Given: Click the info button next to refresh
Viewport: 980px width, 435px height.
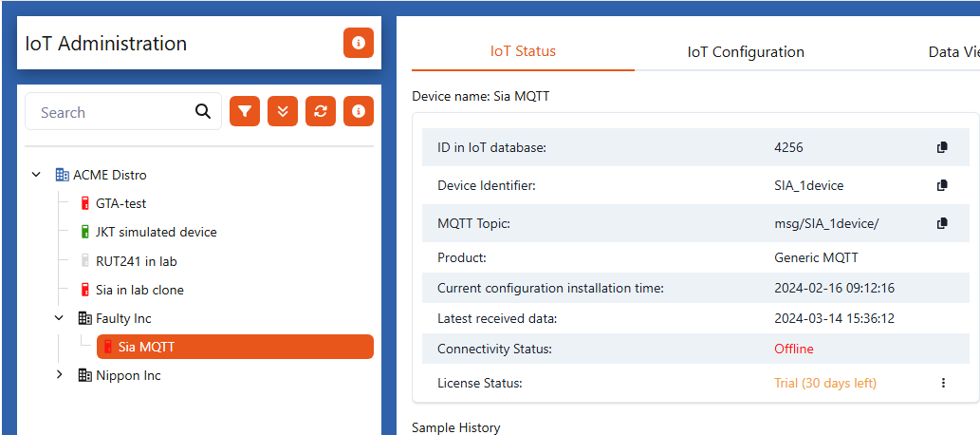Looking at the screenshot, I should [359, 112].
